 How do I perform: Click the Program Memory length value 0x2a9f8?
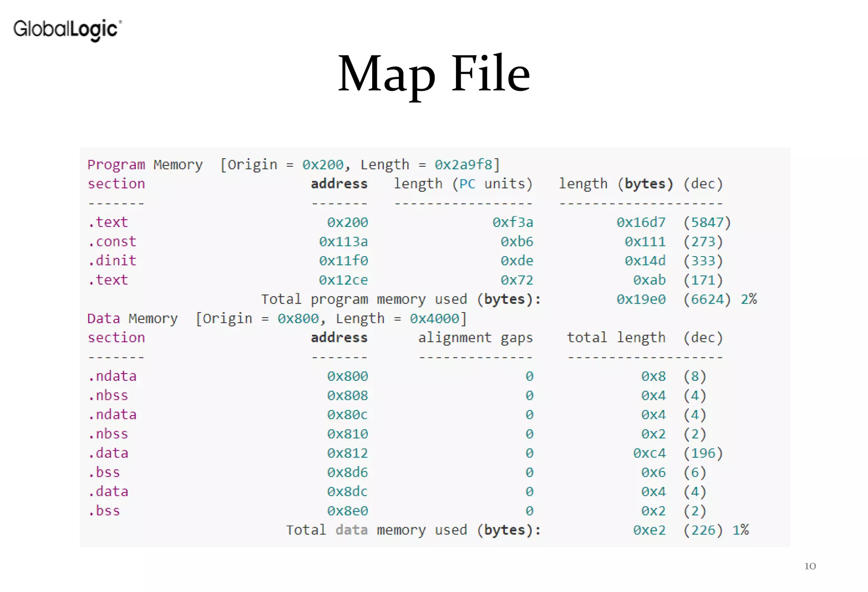[x=463, y=165]
